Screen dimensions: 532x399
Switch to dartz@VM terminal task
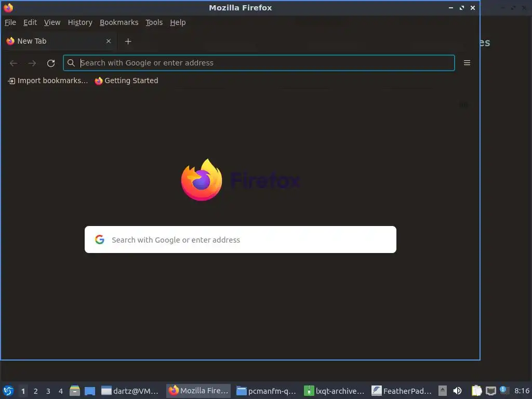coord(130,391)
